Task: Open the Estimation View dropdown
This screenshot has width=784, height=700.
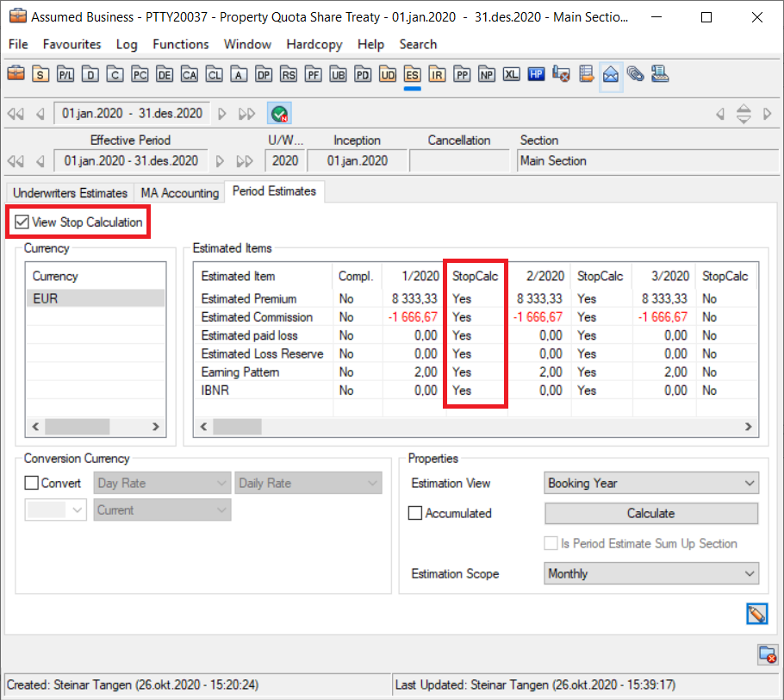Action: [651, 484]
